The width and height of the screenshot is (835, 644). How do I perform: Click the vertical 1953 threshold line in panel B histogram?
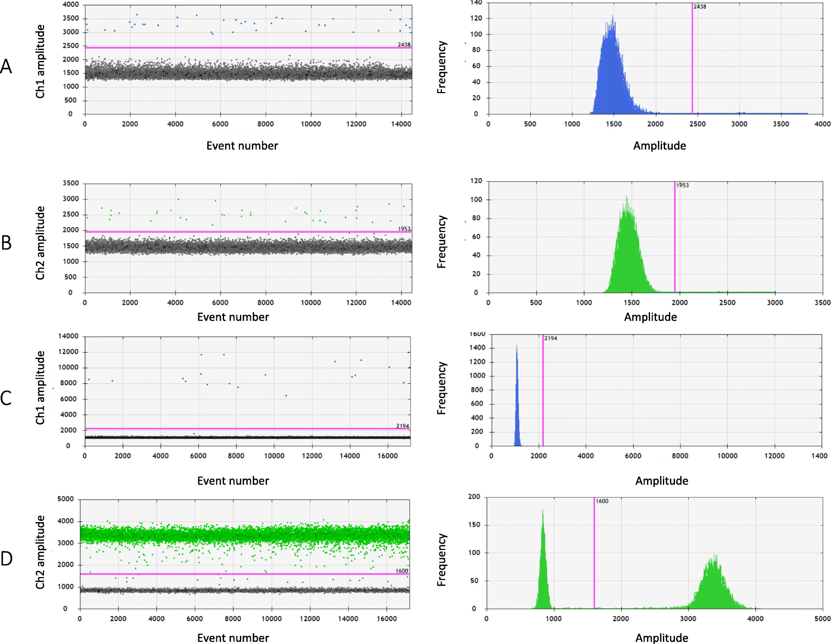[675, 237]
